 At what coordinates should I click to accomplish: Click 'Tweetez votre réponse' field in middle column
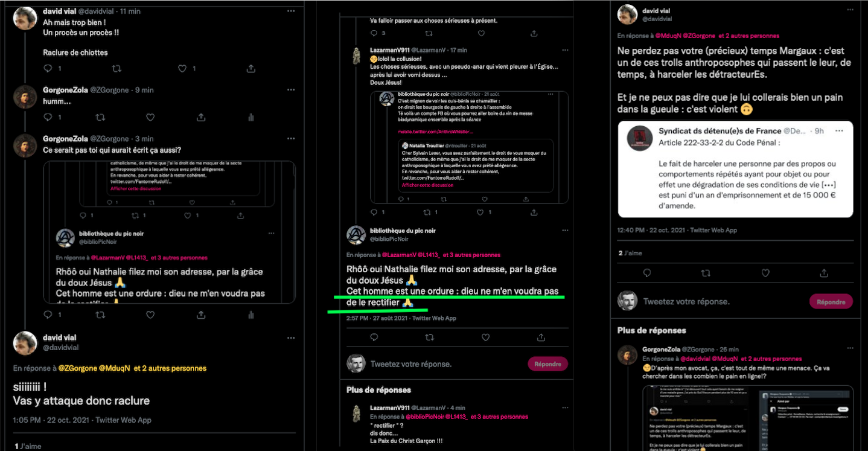click(x=411, y=364)
